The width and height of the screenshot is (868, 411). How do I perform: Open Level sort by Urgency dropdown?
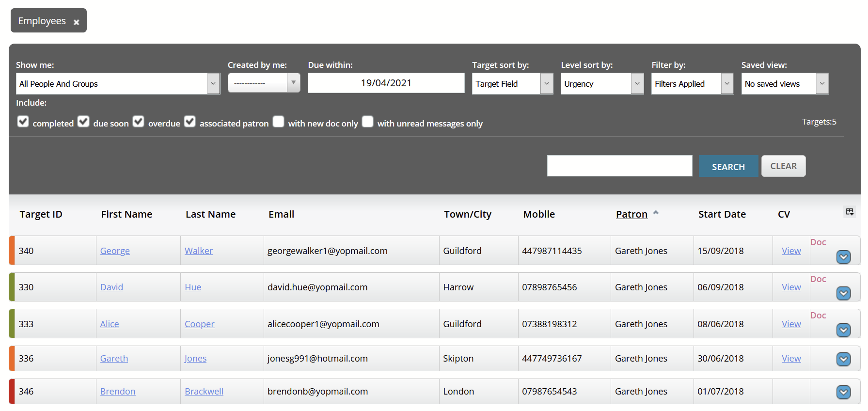coord(602,83)
